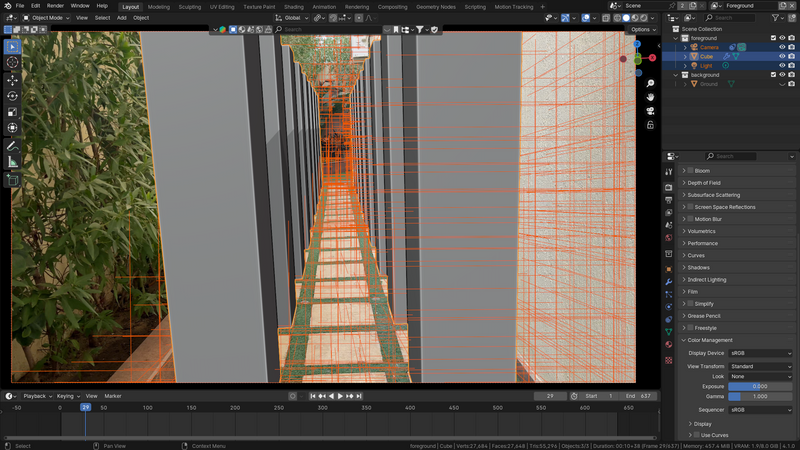Adjust the Gamma slider
Viewport: 800px width, 450px height.
pyautogui.click(x=760, y=396)
